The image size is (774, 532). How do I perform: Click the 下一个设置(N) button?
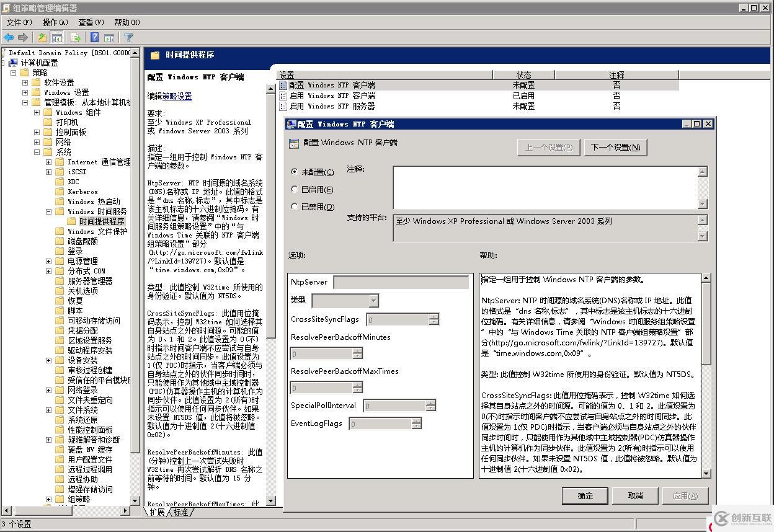tap(615, 148)
